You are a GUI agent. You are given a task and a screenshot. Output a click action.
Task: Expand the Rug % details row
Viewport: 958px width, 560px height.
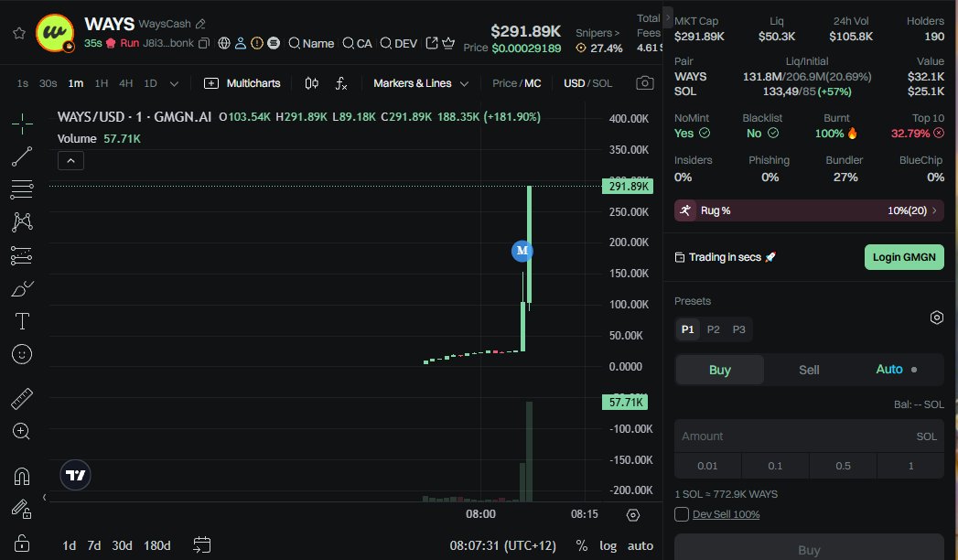[809, 210]
